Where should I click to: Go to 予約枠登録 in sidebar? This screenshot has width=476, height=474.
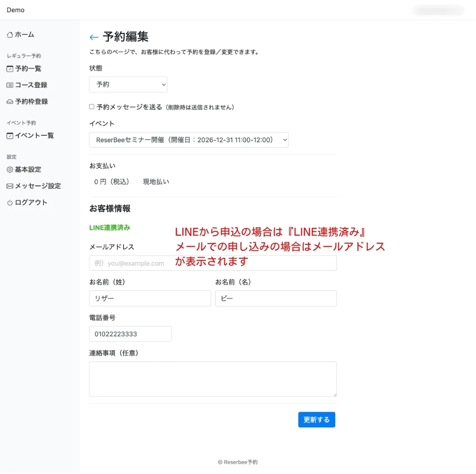(x=31, y=102)
